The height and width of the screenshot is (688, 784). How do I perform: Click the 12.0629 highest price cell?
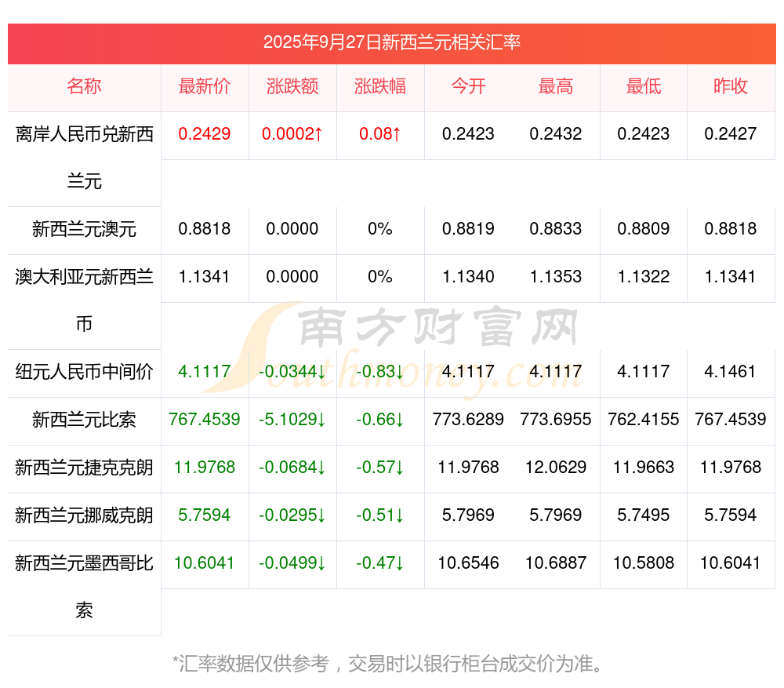click(556, 468)
